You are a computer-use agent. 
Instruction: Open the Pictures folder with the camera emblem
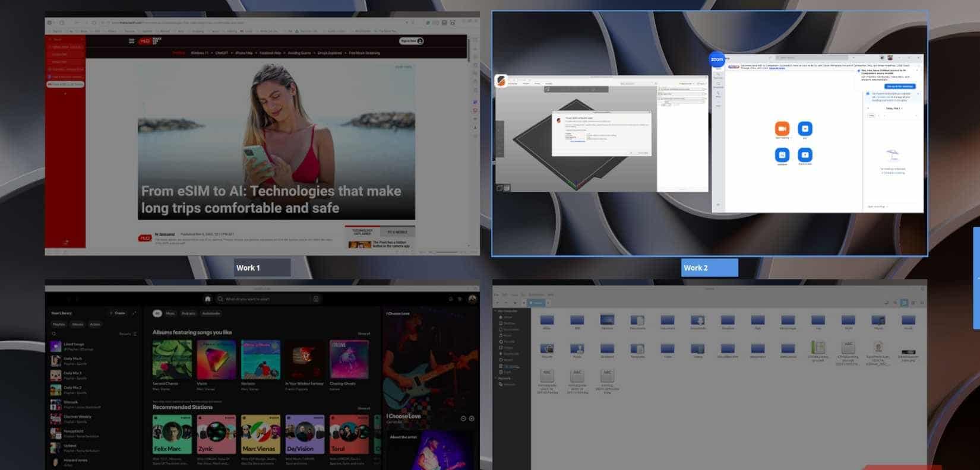point(547,350)
